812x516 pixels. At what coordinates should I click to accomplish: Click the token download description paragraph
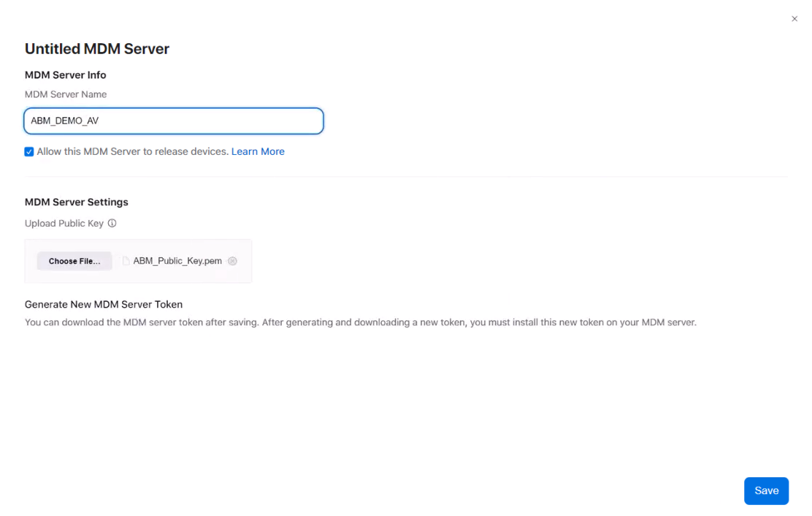360,322
